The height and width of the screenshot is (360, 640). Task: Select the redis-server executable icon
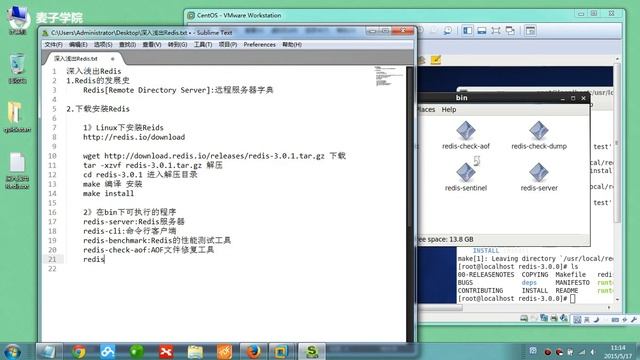tap(539, 172)
